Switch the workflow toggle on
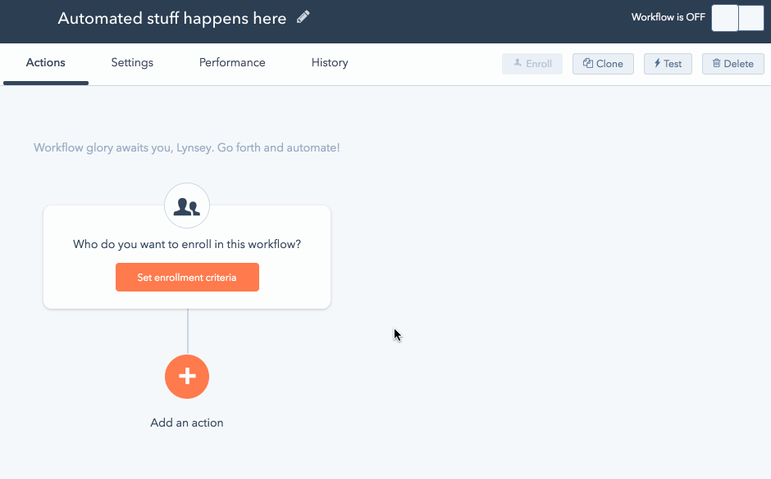 (x=738, y=18)
